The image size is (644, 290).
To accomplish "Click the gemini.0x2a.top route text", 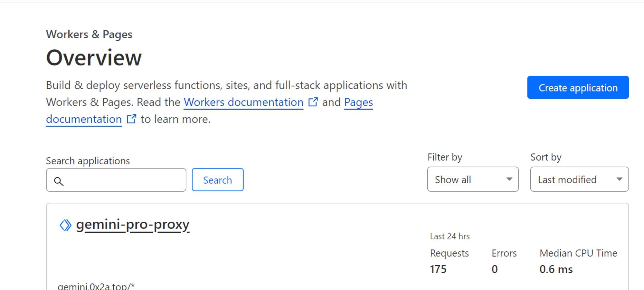I will click(96, 286).
